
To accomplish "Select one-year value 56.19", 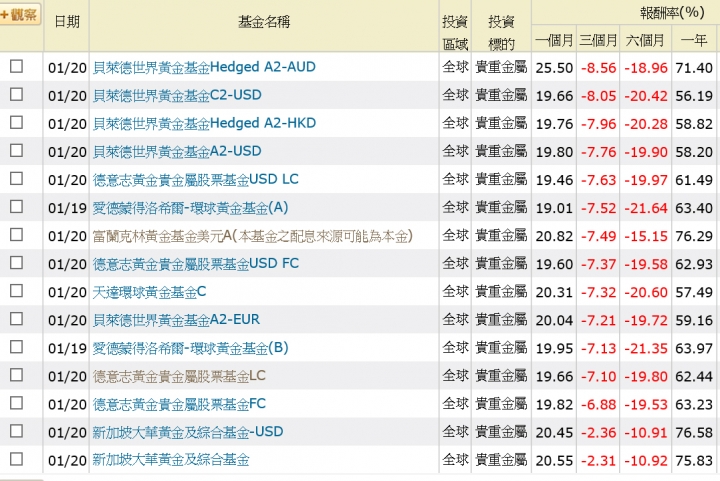I will click(694, 96).
